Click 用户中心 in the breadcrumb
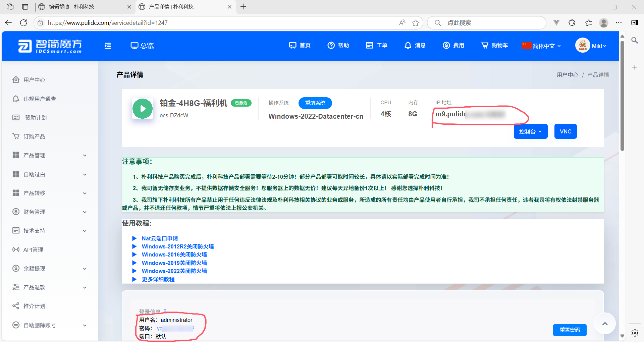Viewport: 644px width, 342px height. (x=568, y=75)
